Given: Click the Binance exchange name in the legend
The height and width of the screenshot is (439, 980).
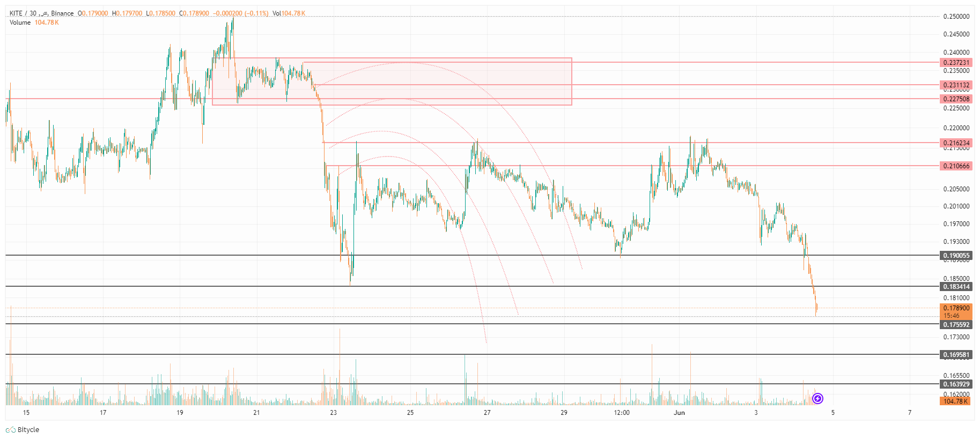Looking at the screenshot, I should [62, 13].
